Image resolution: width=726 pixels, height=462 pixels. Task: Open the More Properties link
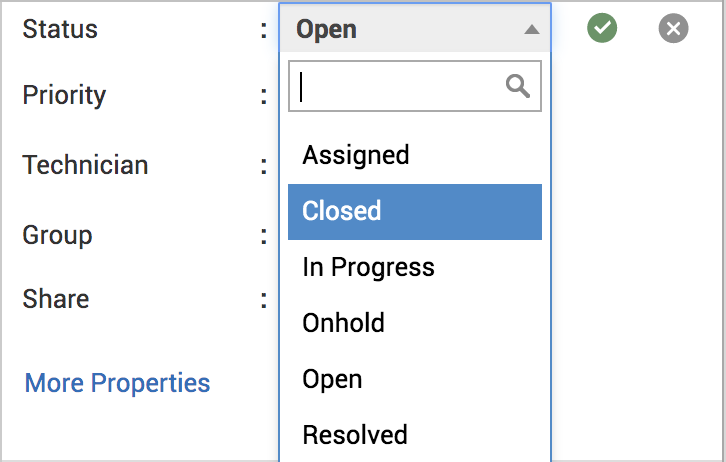coord(117,383)
